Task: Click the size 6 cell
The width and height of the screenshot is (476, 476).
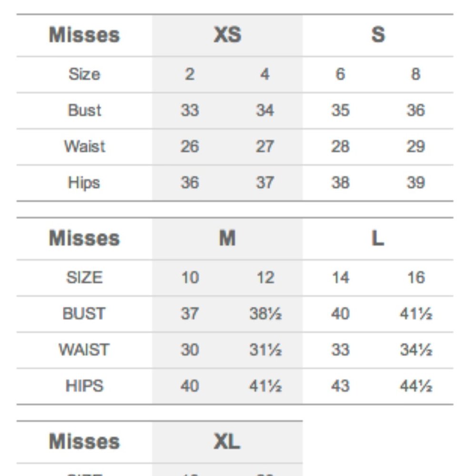Action: click(340, 74)
